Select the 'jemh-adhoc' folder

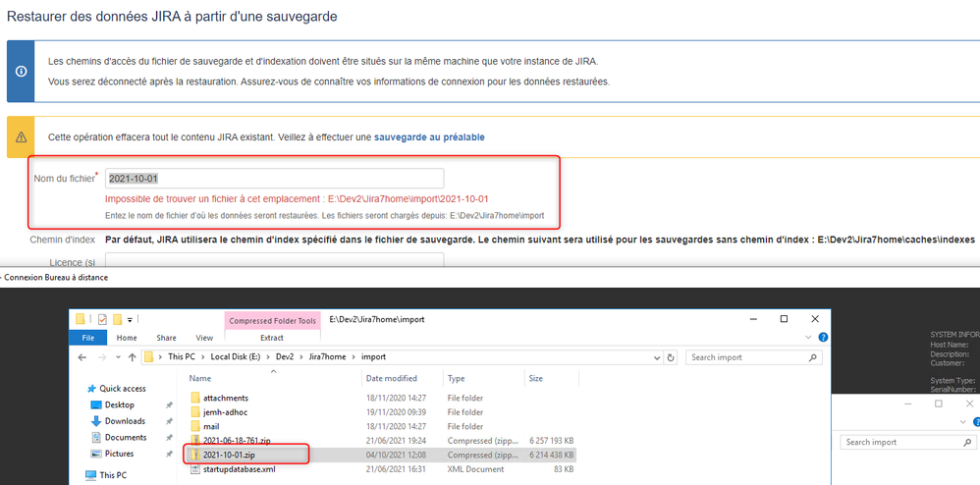[x=226, y=412]
